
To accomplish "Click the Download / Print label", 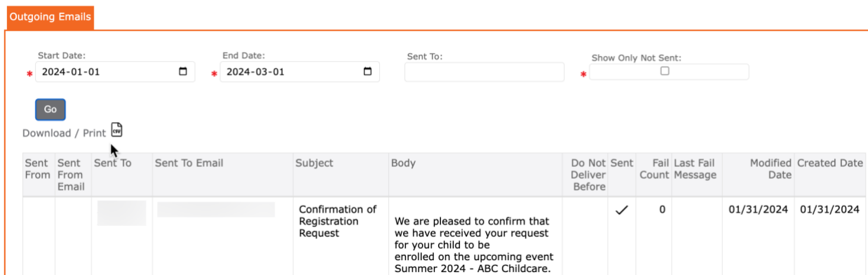I will coord(64,133).
